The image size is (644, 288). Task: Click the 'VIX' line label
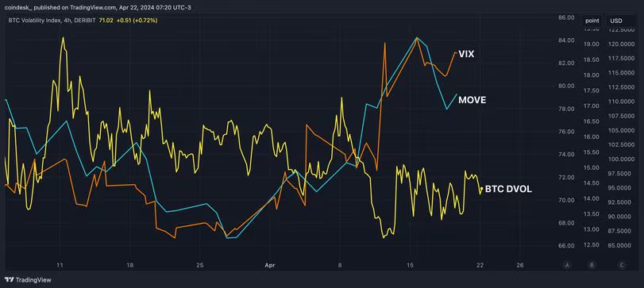coord(466,54)
